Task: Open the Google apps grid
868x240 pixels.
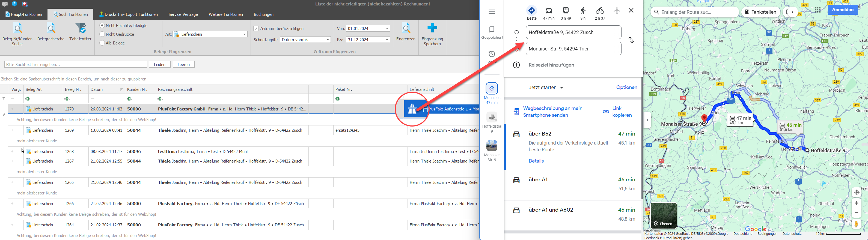Action: coord(818,10)
